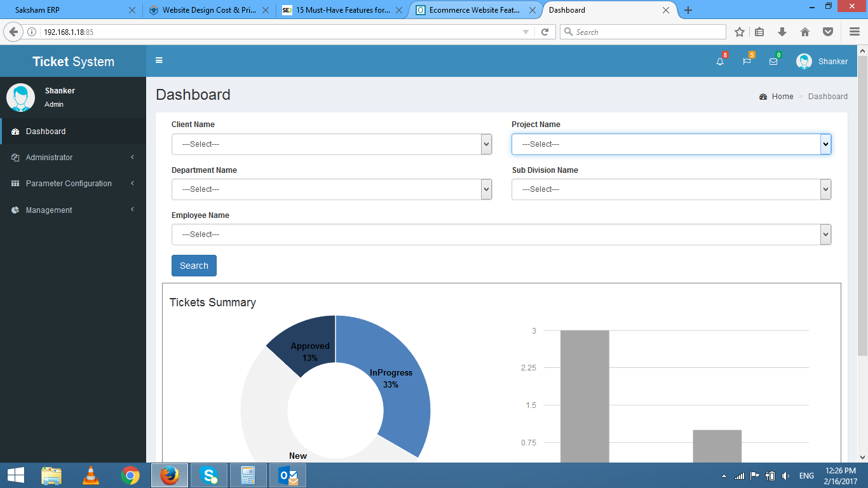Switch to Ecommerce Website Features tab
This screenshot has width=868, height=488.
(476, 10)
